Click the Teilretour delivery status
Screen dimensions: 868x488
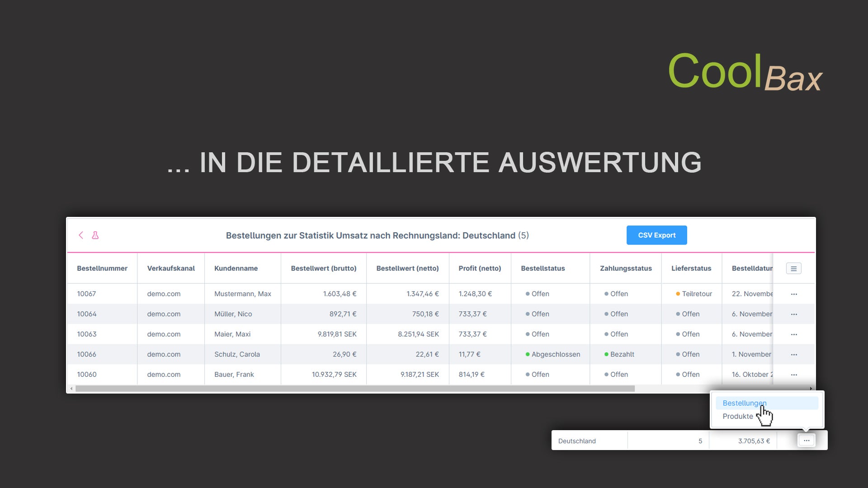[693, 294]
